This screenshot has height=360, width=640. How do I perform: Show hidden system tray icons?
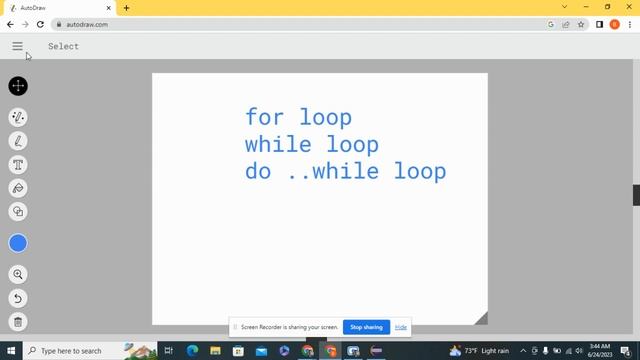523,351
